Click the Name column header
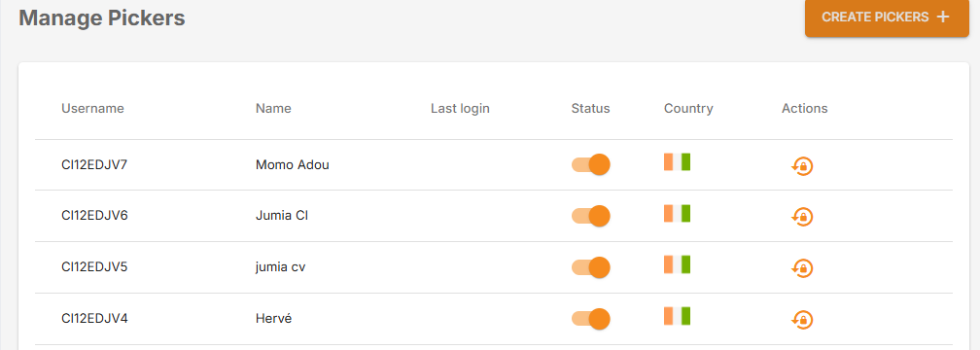This screenshot has width=980, height=350. click(x=273, y=108)
